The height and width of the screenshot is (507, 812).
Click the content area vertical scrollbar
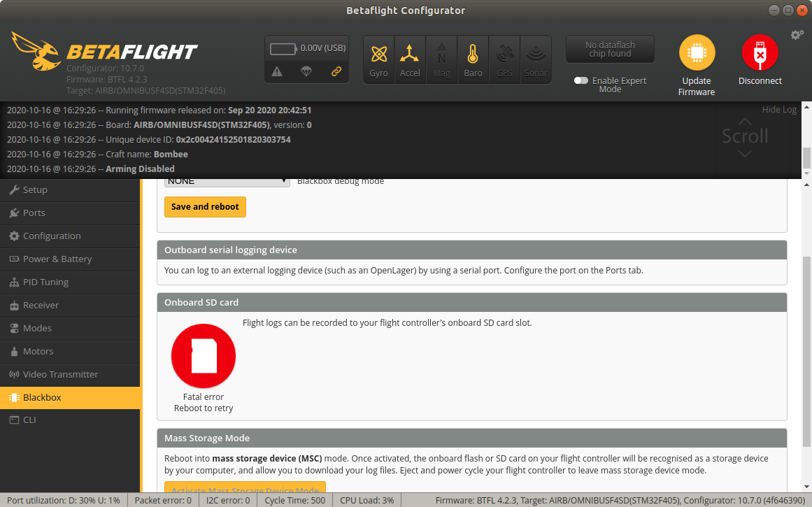[806, 335]
